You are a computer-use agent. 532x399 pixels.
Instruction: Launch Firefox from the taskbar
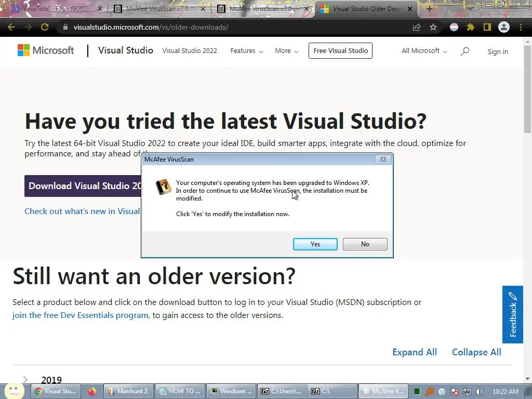click(x=91, y=391)
